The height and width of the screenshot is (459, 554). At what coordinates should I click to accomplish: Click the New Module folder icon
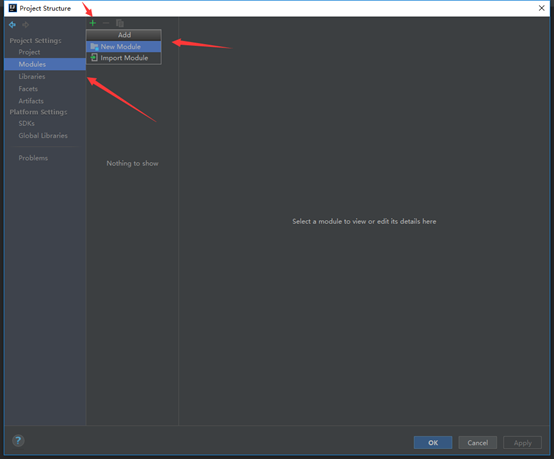point(94,47)
